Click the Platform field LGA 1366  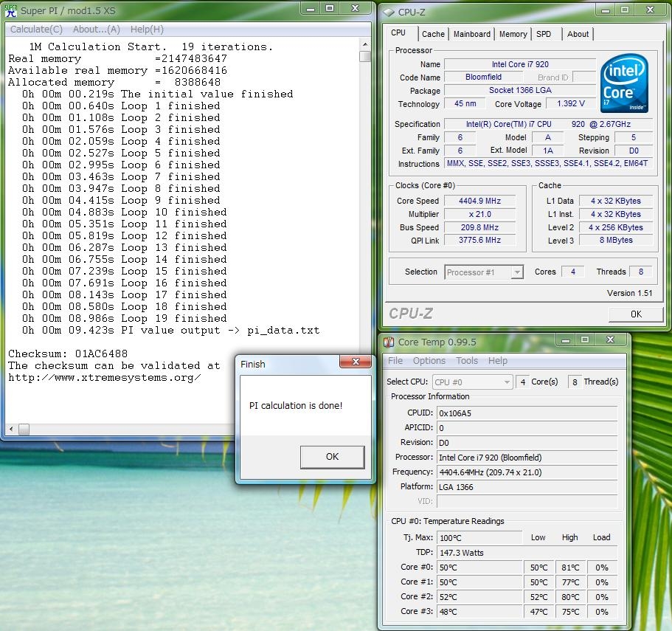pos(527,487)
